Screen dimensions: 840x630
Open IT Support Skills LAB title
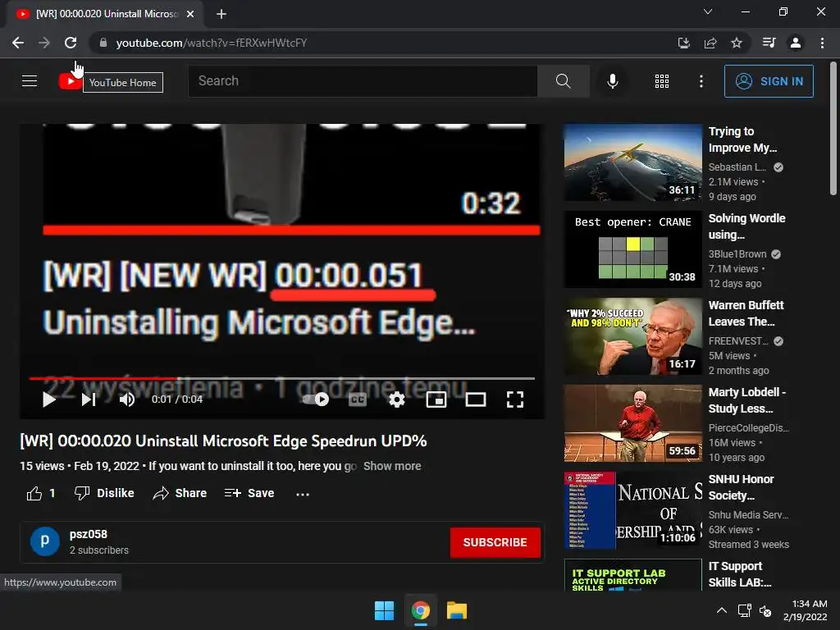click(740, 574)
